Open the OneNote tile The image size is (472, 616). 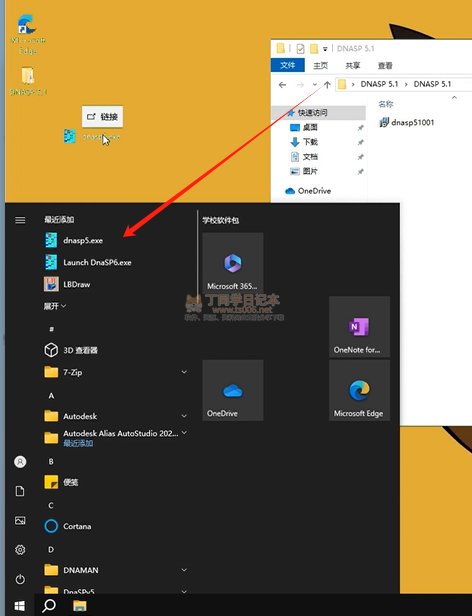[x=360, y=326]
